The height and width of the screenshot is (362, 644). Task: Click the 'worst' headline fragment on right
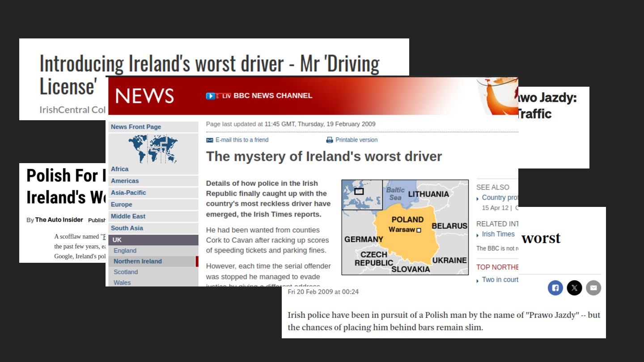[541, 238]
